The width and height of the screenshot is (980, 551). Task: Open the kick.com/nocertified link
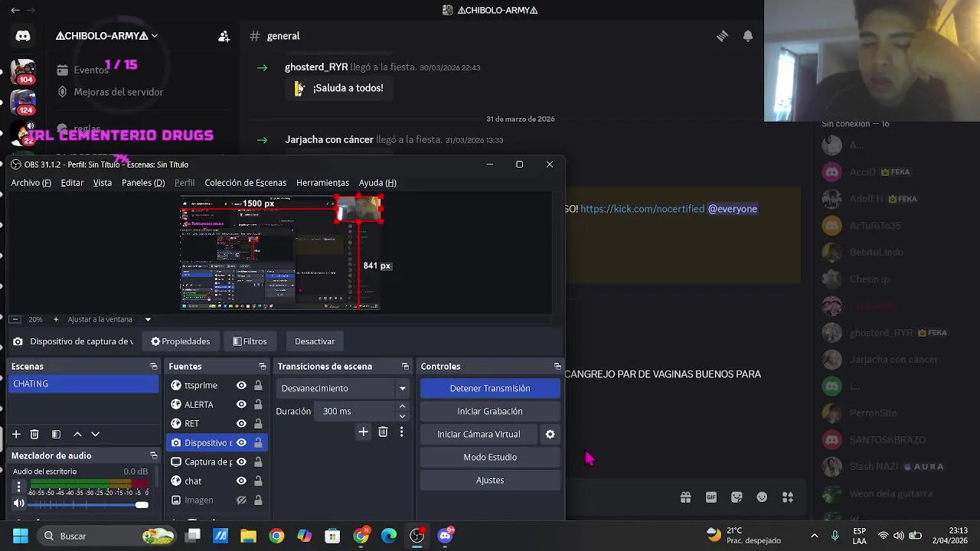click(642, 209)
